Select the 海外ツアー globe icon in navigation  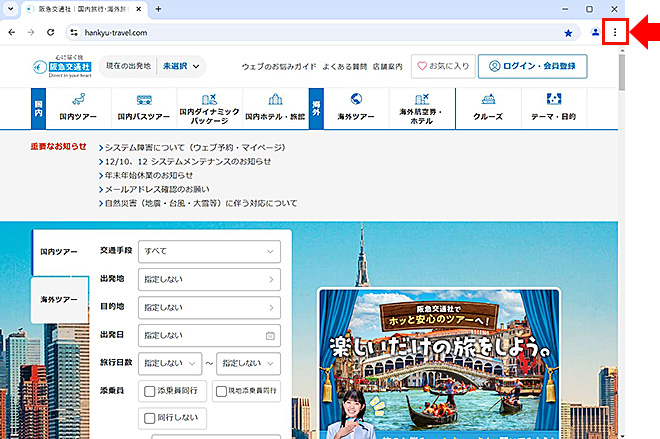click(x=356, y=100)
